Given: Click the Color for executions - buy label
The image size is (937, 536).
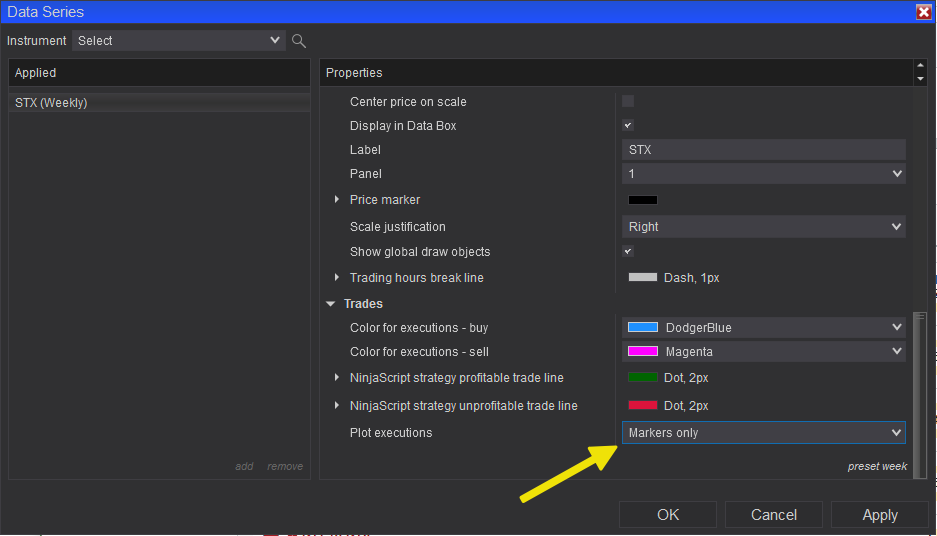Looking at the screenshot, I should click(419, 327).
